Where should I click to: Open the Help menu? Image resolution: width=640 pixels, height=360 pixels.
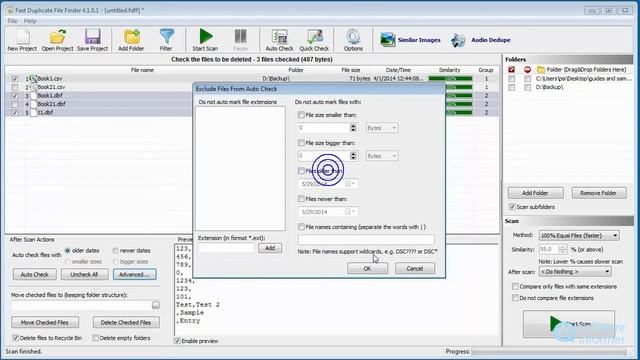[x=30, y=21]
